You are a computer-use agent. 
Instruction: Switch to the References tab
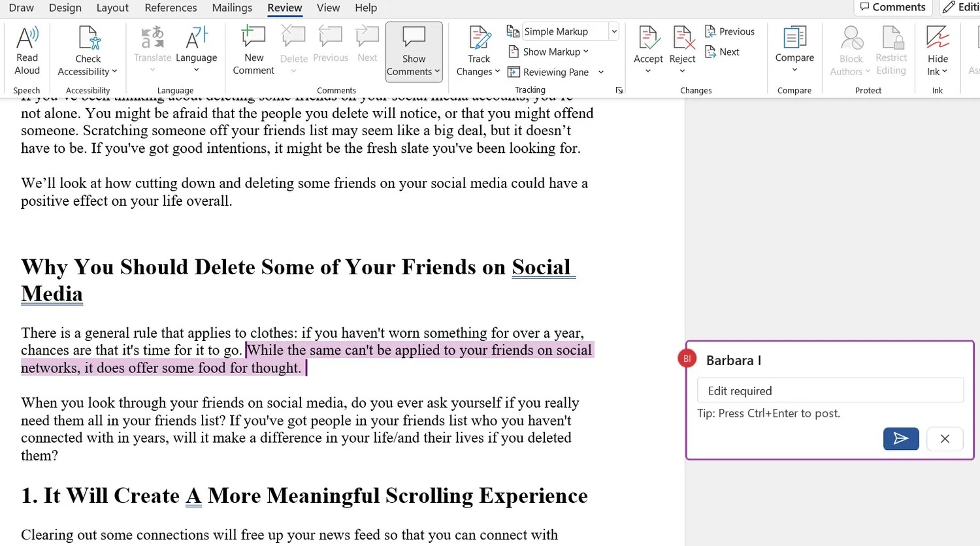tap(171, 8)
